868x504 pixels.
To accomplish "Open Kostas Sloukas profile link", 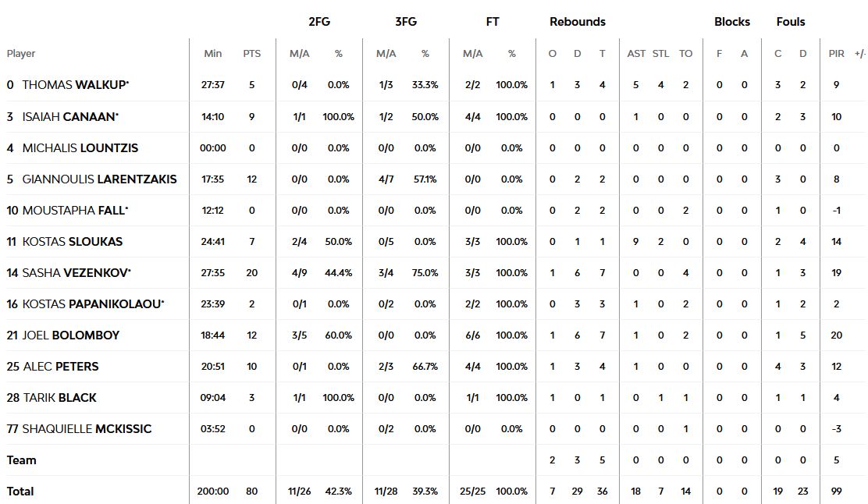I will pyautogui.click(x=72, y=241).
